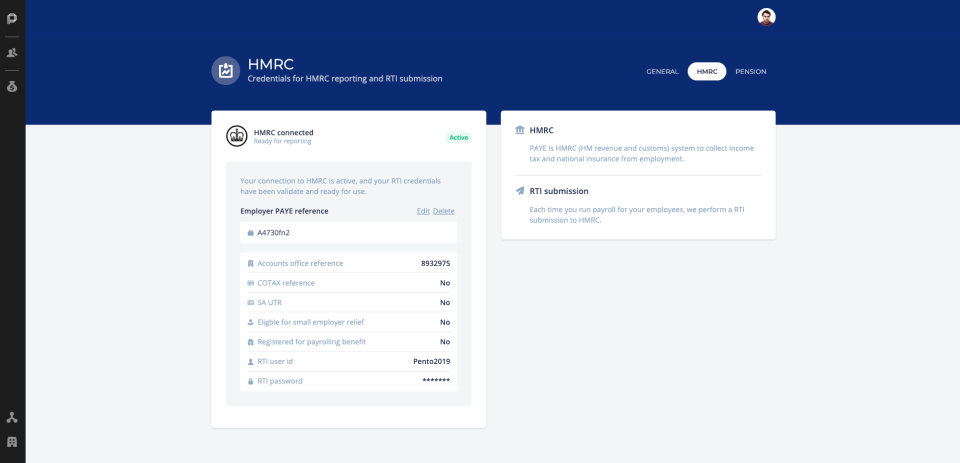Screen dimensions: 960x463
Task: Click the Ready for reporting subtitle
Action: [283, 141]
